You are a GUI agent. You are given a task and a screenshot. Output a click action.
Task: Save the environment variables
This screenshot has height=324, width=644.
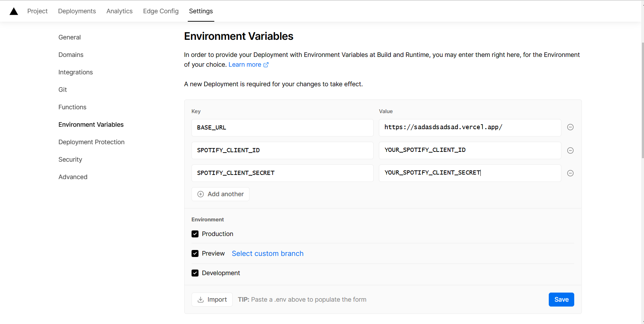(561, 300)
